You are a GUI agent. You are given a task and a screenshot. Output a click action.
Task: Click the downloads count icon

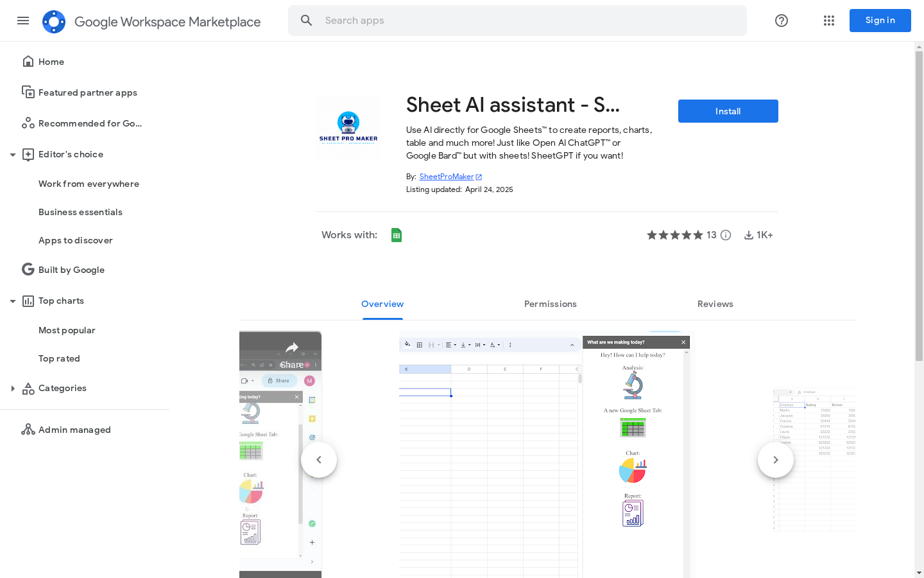pos(748,235)
